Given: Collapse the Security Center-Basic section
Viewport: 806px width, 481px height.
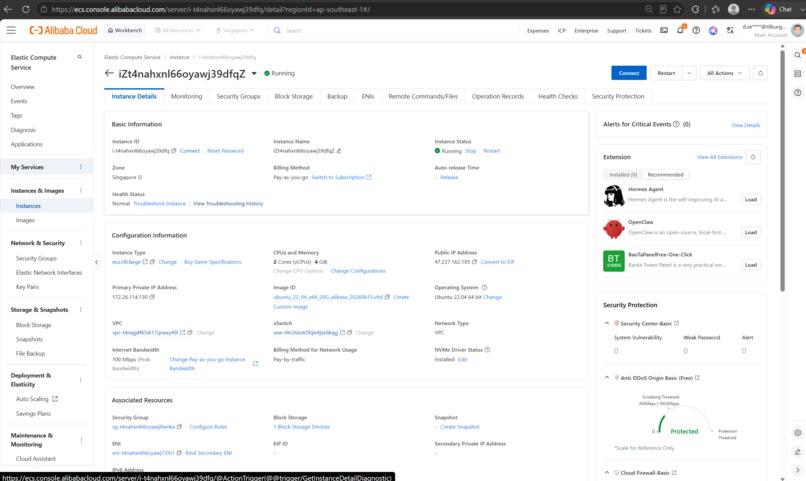Looking at the screenshot, I should tap(607, 323).
